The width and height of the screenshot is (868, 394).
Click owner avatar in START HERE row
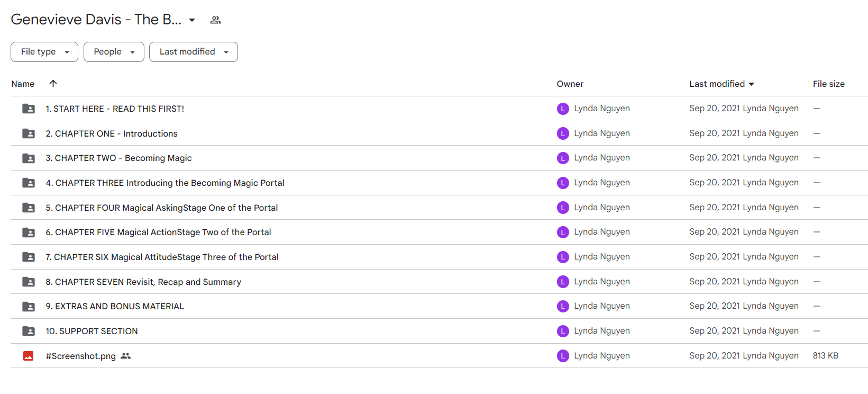pos(563,109)
